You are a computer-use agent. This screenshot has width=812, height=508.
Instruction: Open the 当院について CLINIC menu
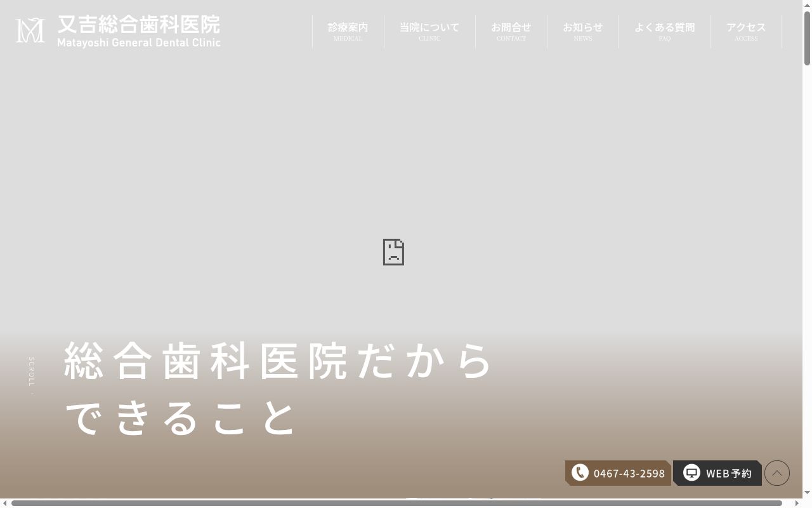point(429,32)
